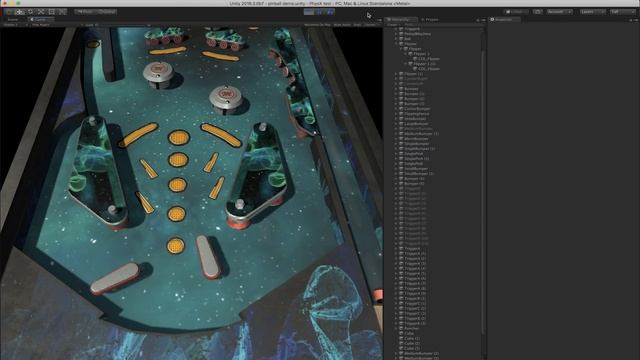The image size is (640, 360).
Task: Collapse the Flipper 1 child object
Action: point(406,54)
